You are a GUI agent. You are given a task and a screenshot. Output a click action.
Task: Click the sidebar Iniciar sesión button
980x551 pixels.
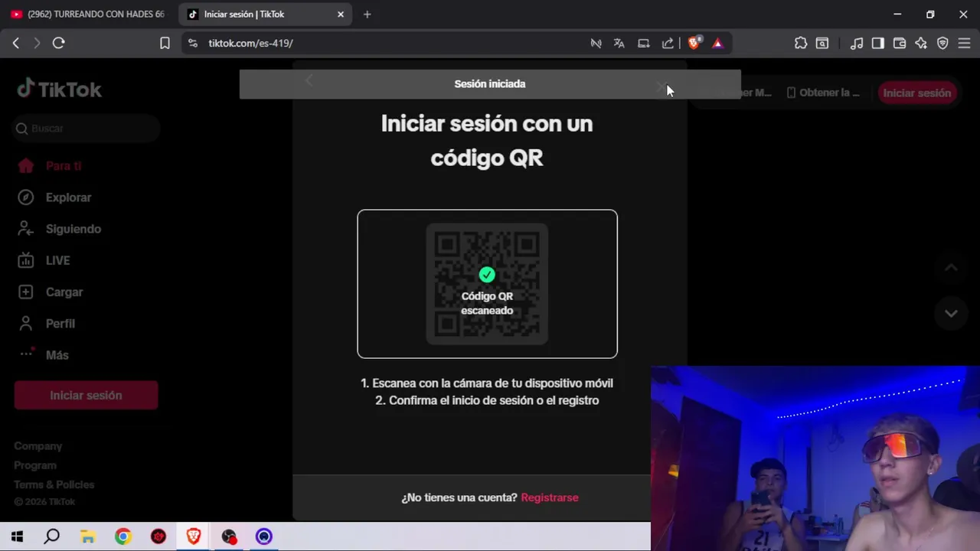pos(86,396)
